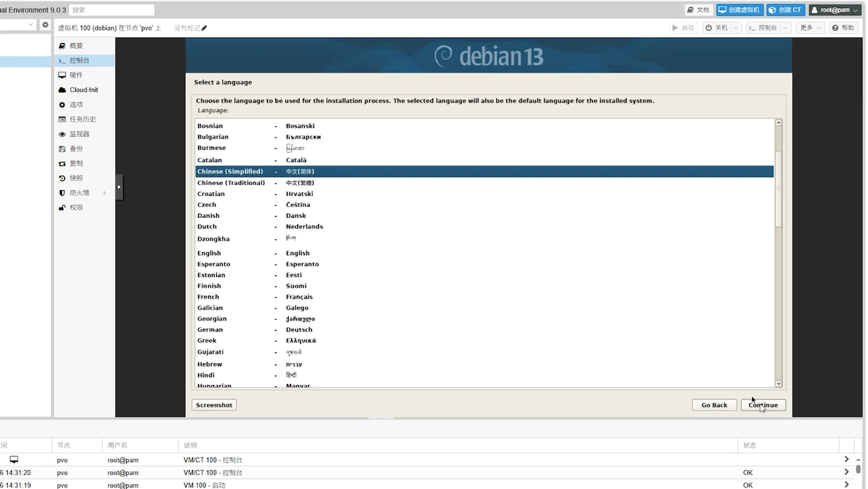Open 快照 snapshot history icon
This screenshot has width=868, height=489.
[62, 178]
